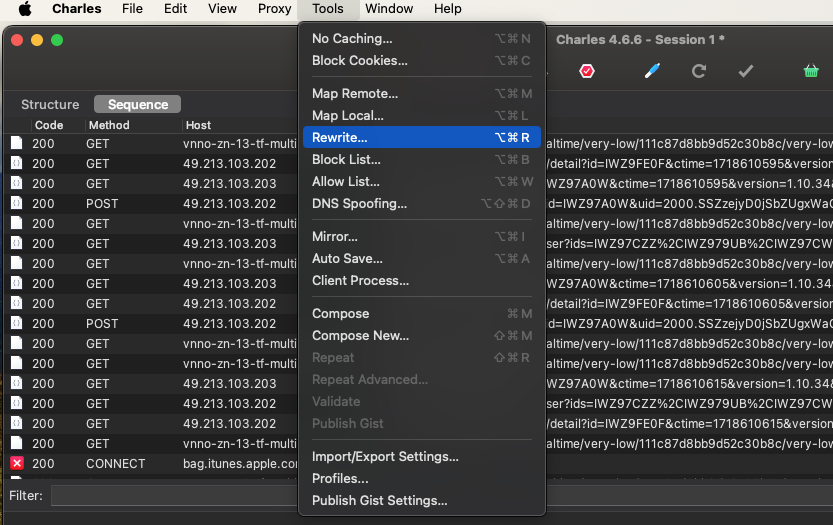Screen dimensions: 833x525
Task: Sort requests by Method column header
Action: (x=109, y=125)
